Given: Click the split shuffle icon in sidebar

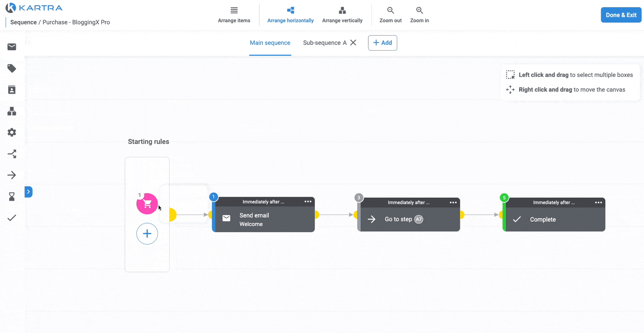Looking at the screenshot, I should point(12,154).
